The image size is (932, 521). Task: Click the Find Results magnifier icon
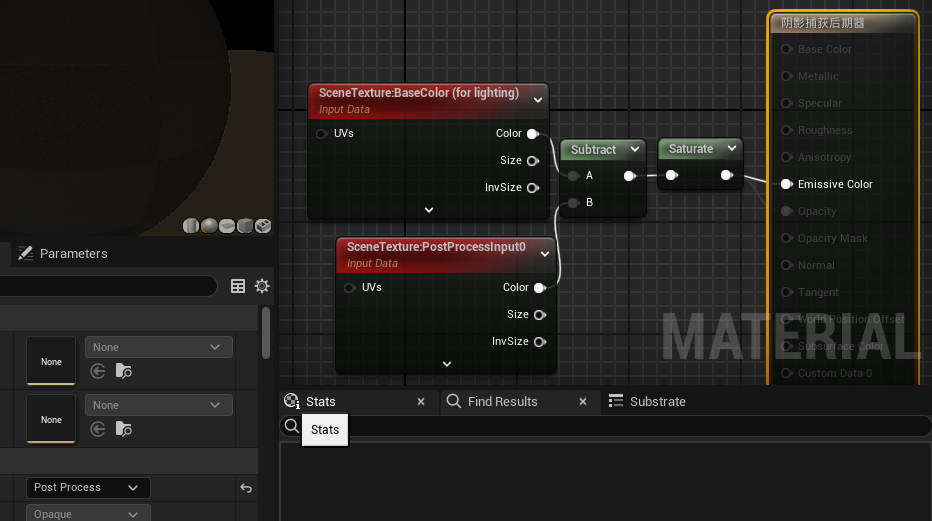click(454, 401)
